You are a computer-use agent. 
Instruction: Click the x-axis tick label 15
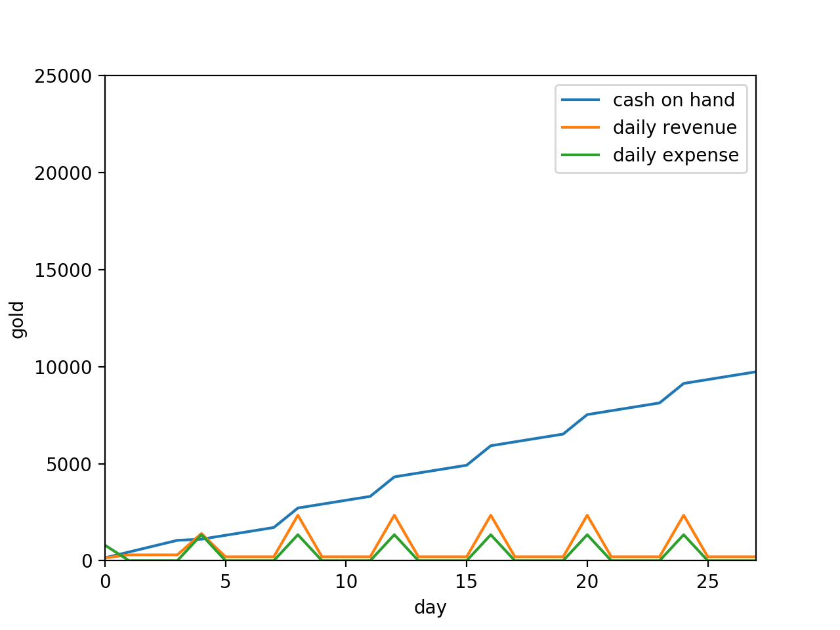click(x=467, y=581)
